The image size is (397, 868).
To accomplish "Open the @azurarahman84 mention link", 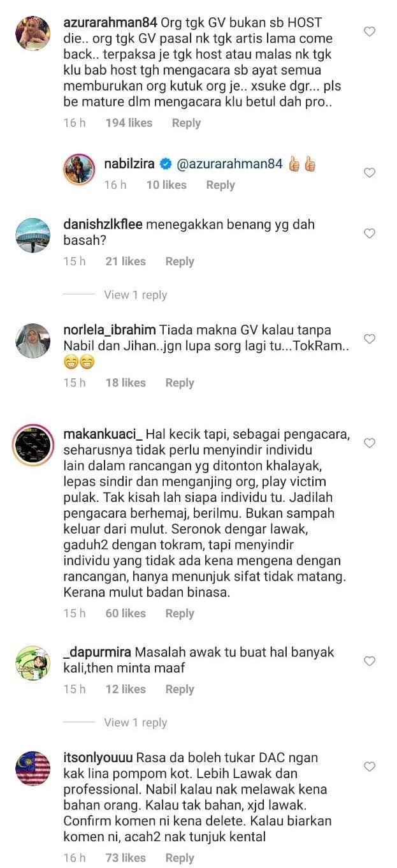I will point(229,164).
